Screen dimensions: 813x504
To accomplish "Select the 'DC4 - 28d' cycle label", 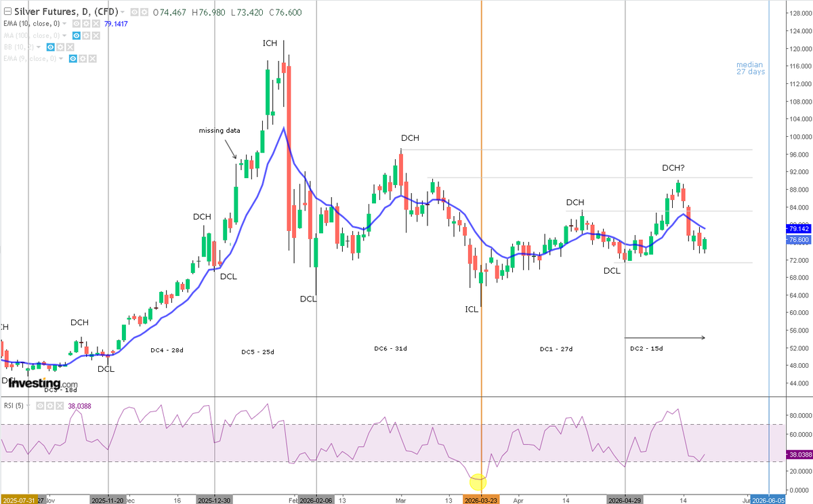I will click(167, 350).
